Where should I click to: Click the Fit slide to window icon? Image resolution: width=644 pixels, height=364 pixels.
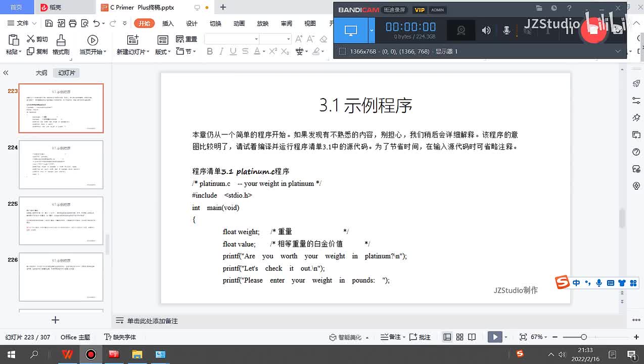(x=523, y=337)
